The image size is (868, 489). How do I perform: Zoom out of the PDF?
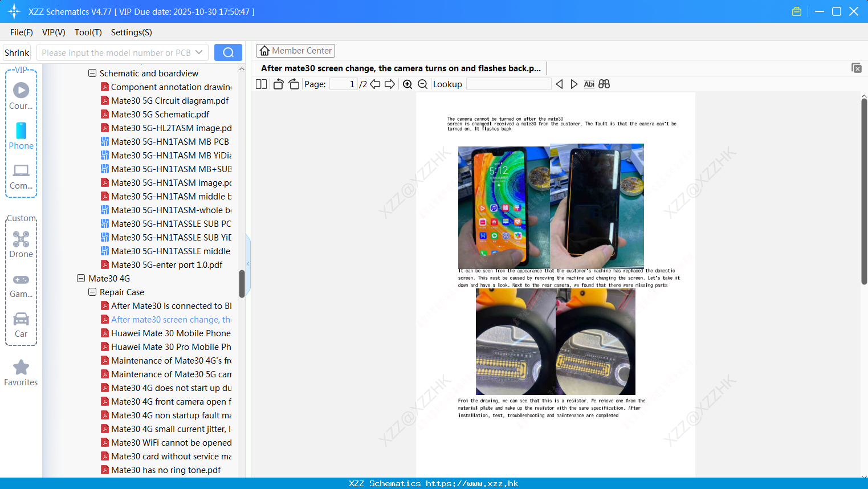coord(422,84)
